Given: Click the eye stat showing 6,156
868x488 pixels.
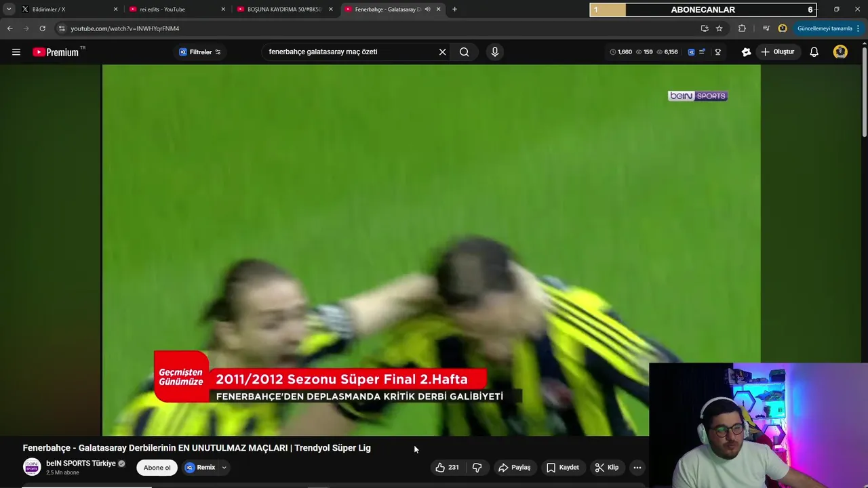Looking at the screenshot, I should [667, 52].
